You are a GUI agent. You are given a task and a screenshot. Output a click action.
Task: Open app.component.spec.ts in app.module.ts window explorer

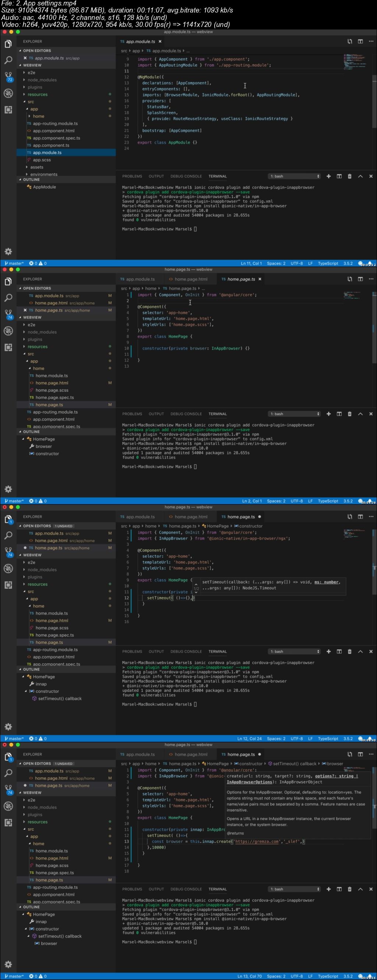[56, 138]
